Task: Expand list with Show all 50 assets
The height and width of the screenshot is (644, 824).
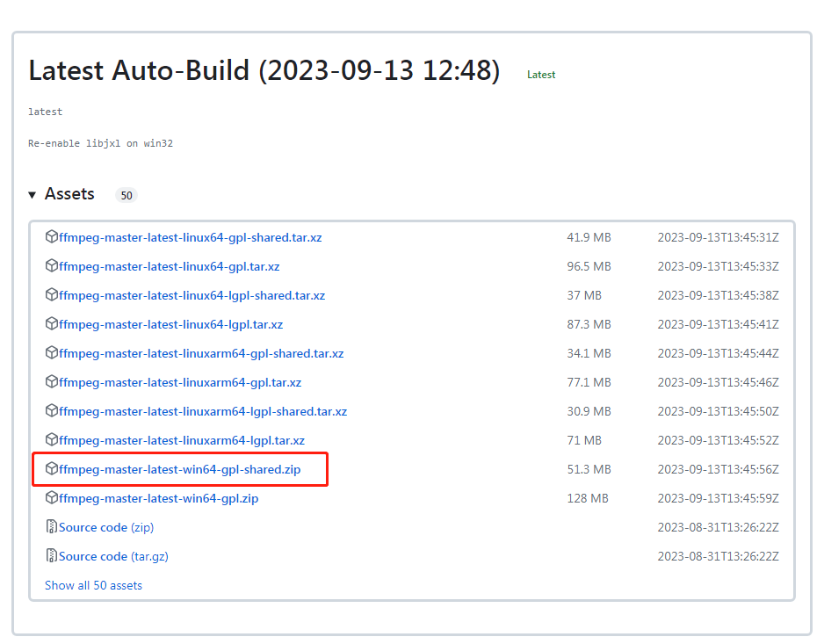Action: pyautogui.click(x=93, y=585)
